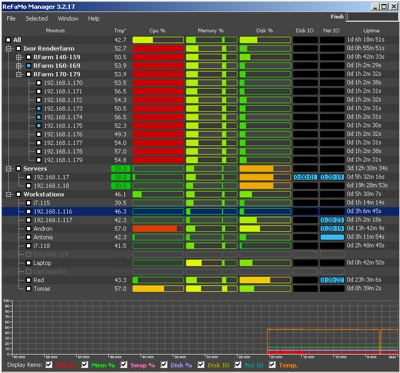Sort by the Memory % column header
The width and height of the screenshot is (400, 373).
pos(211,31)
